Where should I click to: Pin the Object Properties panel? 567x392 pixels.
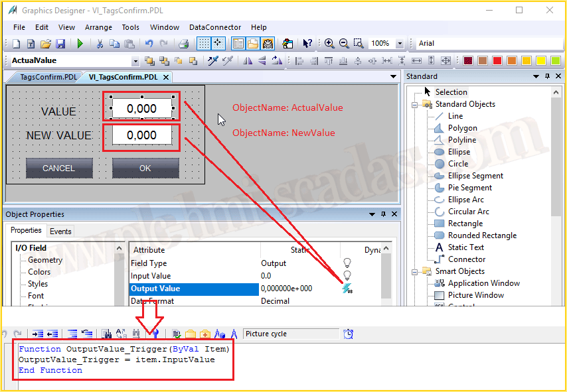tap(383, 214)
